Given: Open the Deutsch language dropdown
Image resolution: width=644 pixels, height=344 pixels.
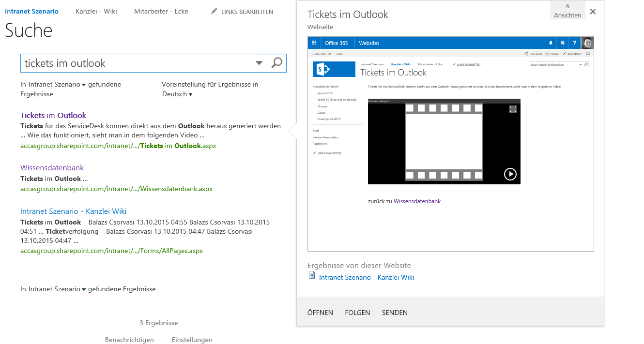Looking at the screenshot, I should point(190,94).
